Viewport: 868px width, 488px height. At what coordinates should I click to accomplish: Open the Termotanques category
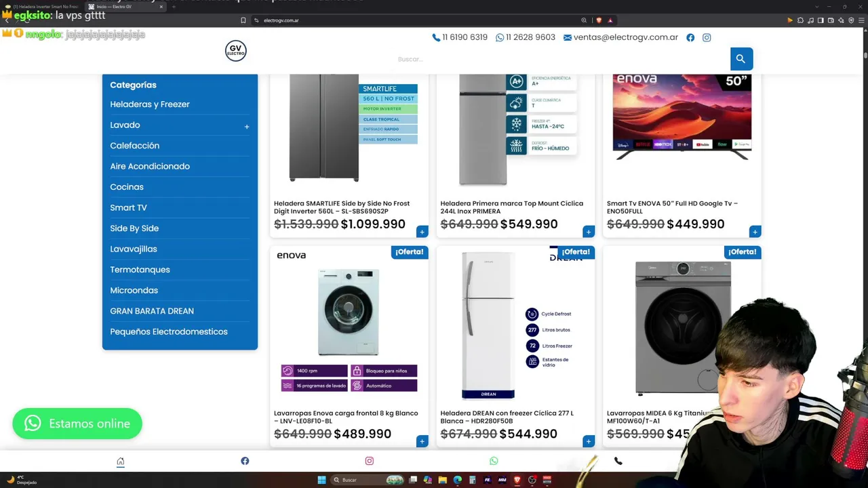pyautogui.click(x=140, y=270)
